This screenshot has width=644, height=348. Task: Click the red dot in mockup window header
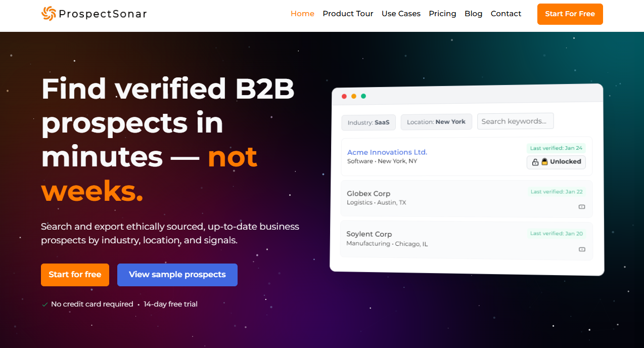click(x=344, y=96)
